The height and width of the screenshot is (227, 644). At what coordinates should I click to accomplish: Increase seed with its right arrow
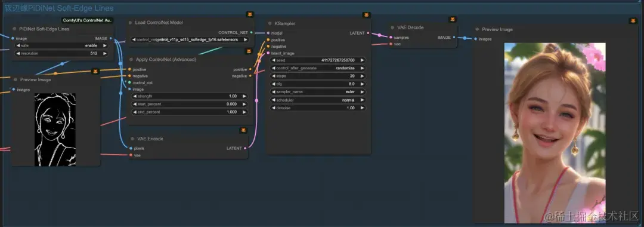click(362, 60)
